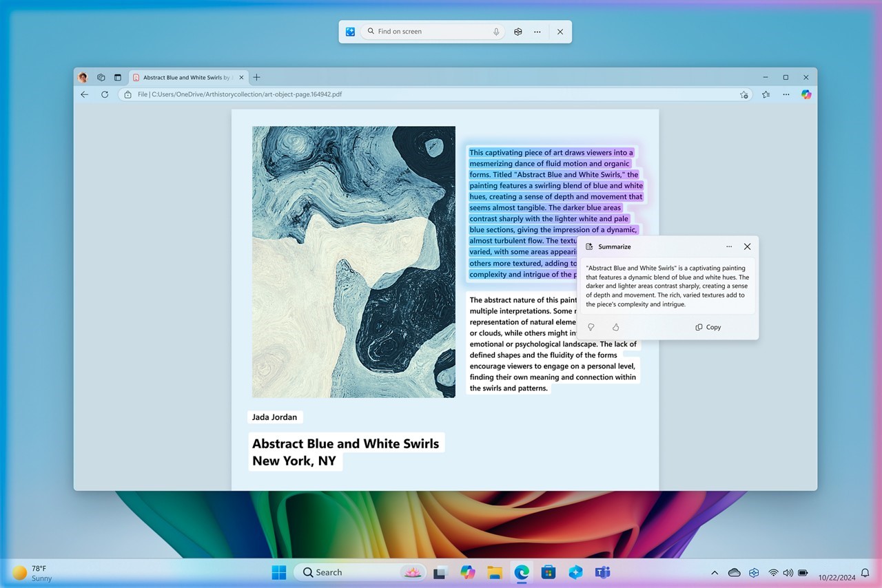Open more options in Find on screen bar

pyautogui.click(x=537, y=32)
